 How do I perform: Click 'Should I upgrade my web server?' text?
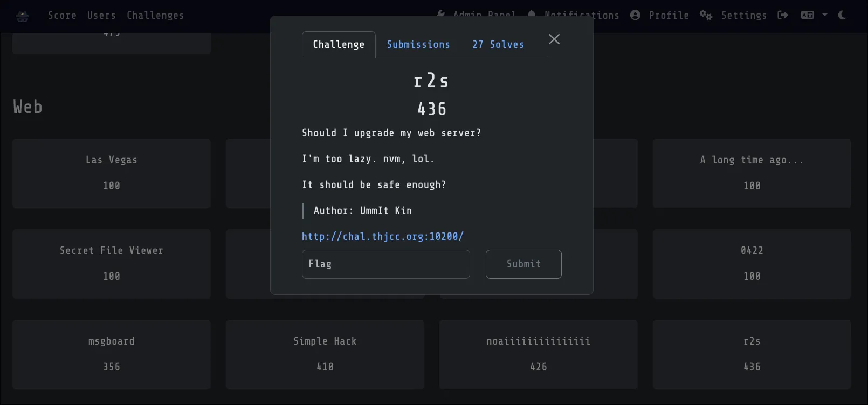point(391,133)
